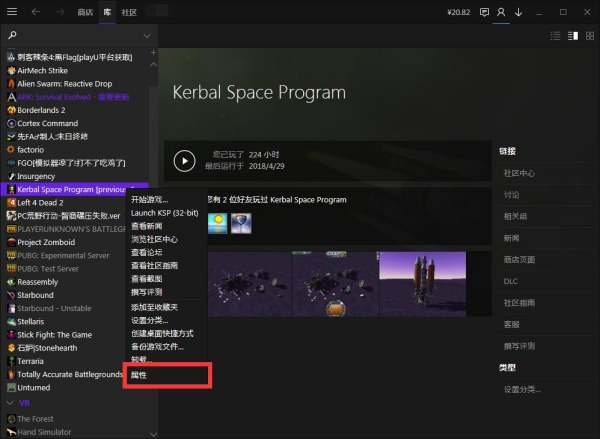Go back with the left arrow

[x=36, y=12]
